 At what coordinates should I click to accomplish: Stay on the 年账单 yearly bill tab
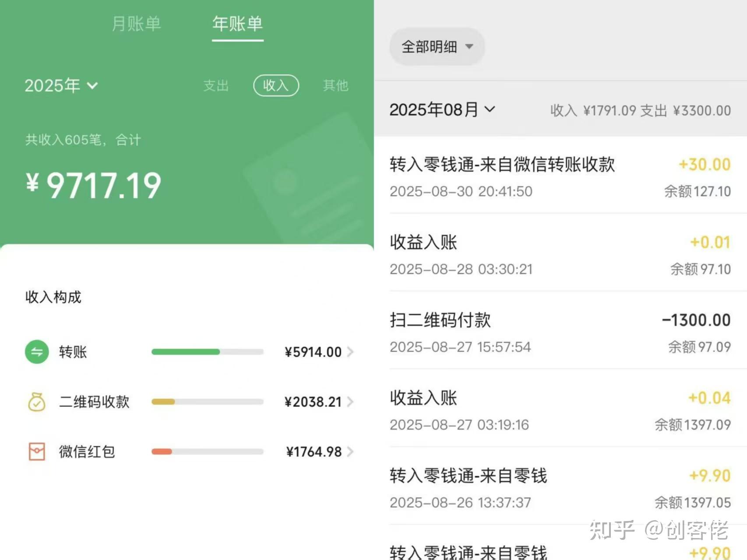(237, 24)
